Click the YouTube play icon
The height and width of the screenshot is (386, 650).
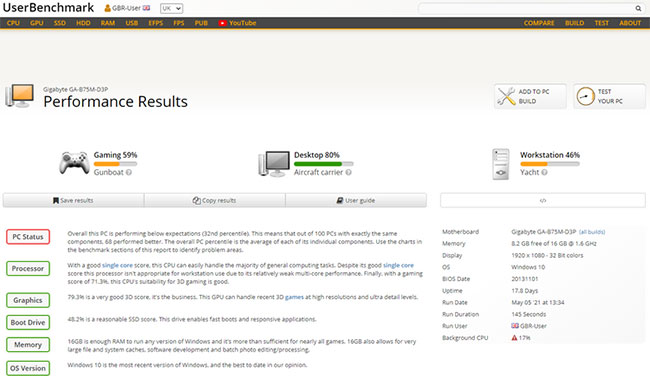click(222, 23)
